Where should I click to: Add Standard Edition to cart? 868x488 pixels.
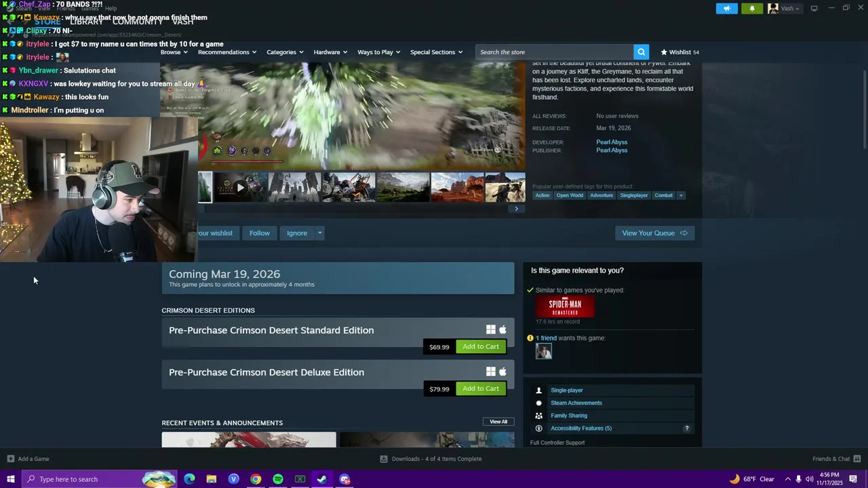[481, 346]
